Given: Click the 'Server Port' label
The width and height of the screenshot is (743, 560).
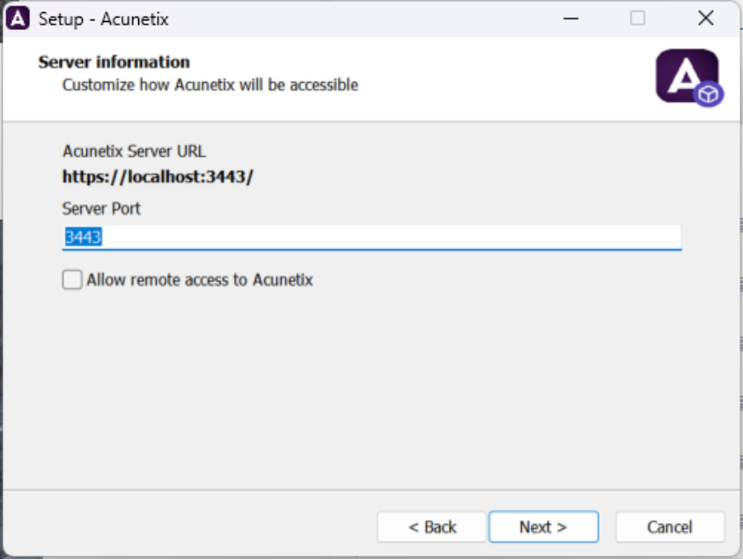Looking at the screenshot, I should (101, 209).
